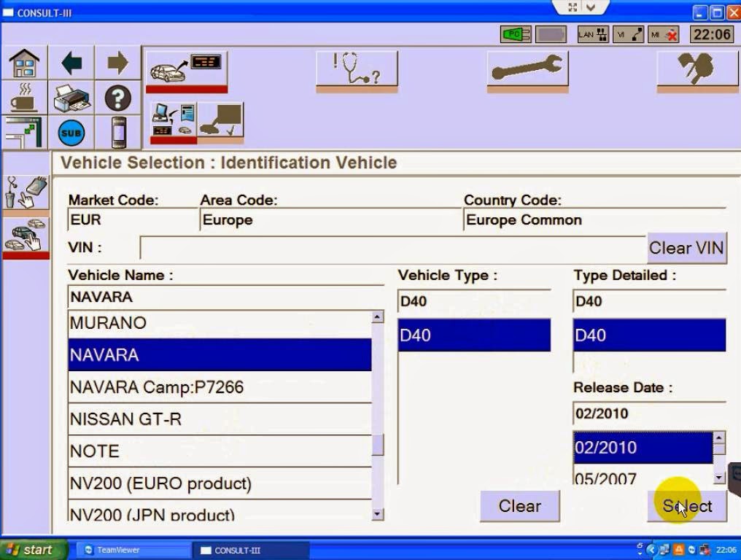Screen dimensions: 741x560
Task: Open the coffee cup break icon
Action: point(25,98)
